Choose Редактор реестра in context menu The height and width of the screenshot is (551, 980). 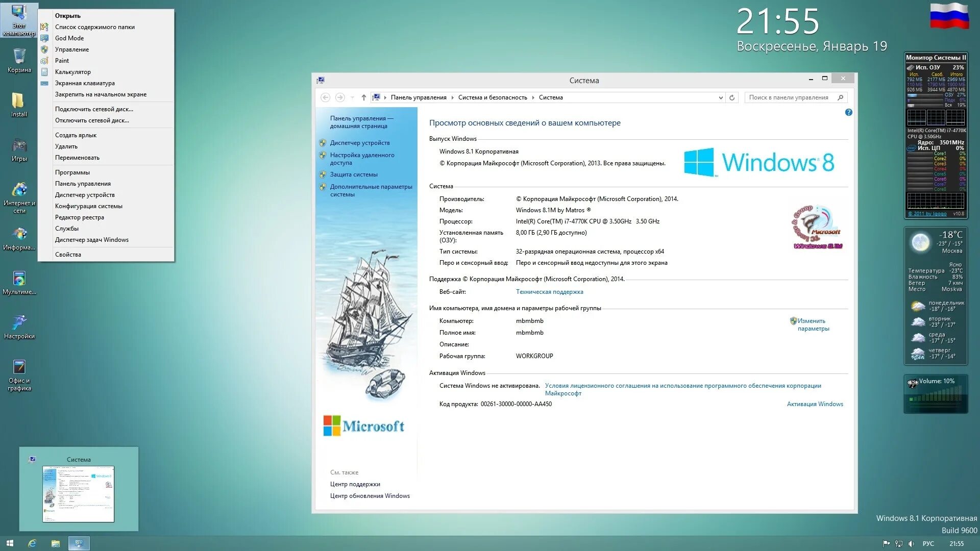pos(106,217)
